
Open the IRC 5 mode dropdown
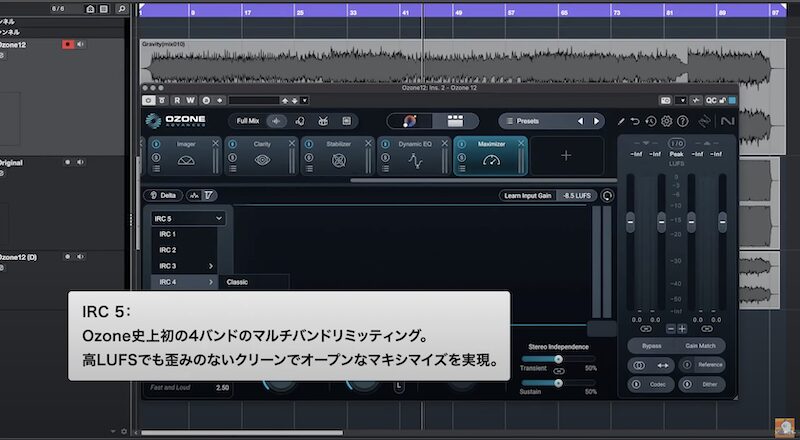pos(188,218)
